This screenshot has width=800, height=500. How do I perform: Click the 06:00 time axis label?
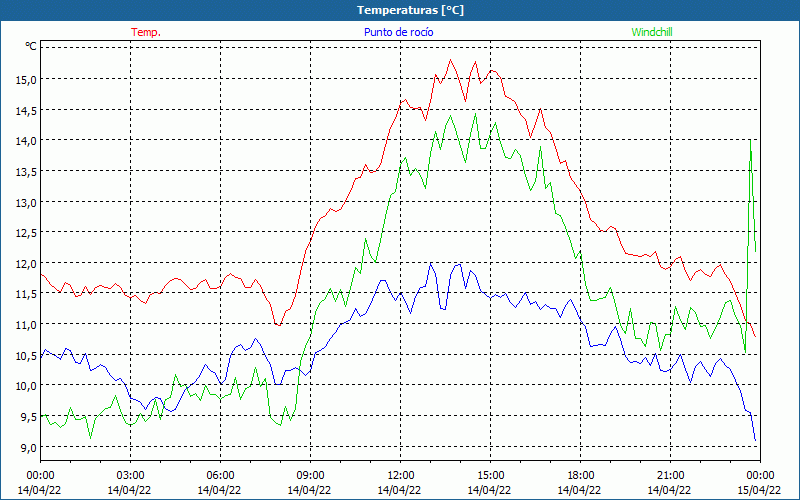220,476
